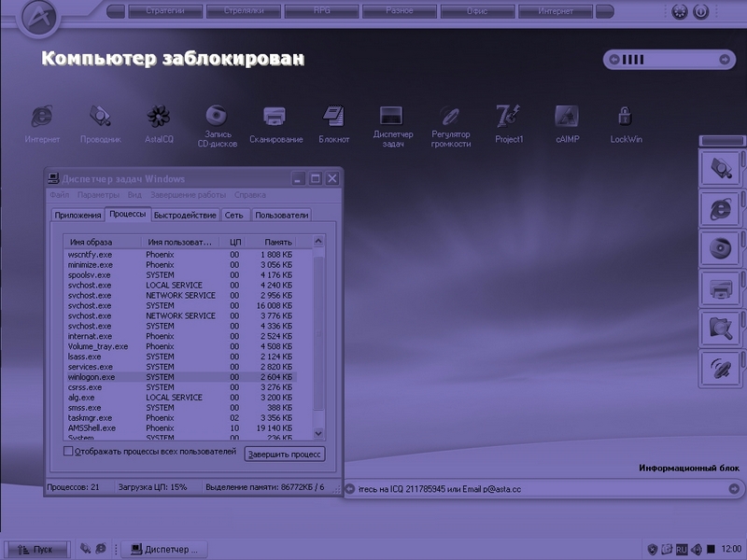Viewport: 747px width, 560px height.
Task: Open the Вид menu
Action: point(134,195)
